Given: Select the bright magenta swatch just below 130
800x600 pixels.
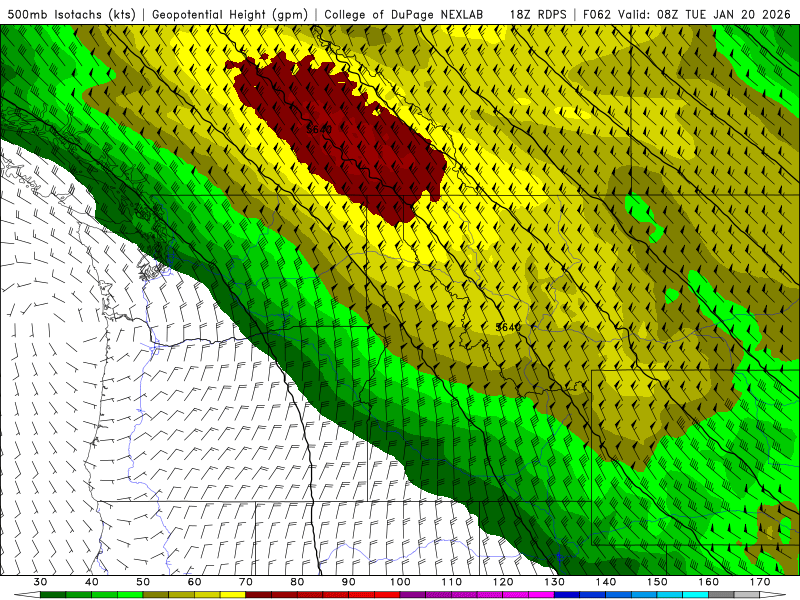Looking at the screenshot, I should click(541, 594).
